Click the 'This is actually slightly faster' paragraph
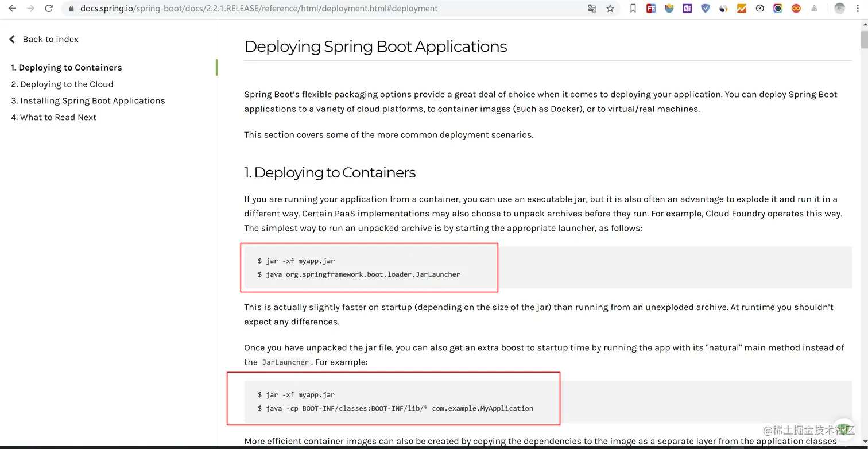Screen dimensions: 868x449 538,315
